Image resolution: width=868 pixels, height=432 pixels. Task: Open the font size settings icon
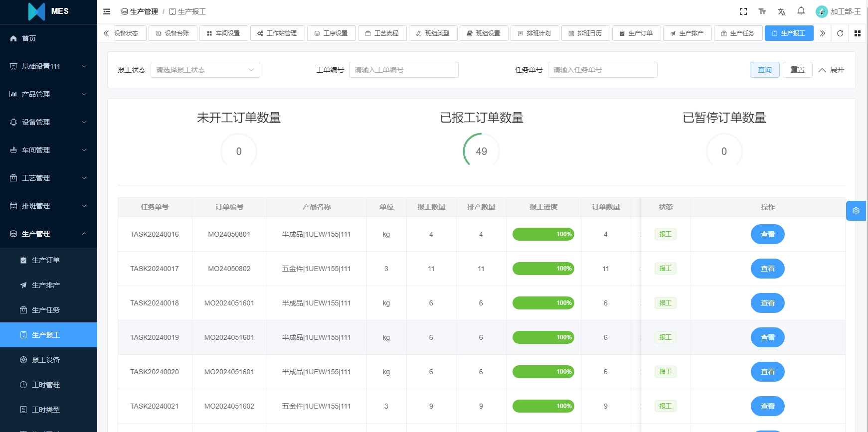(762, 11)
